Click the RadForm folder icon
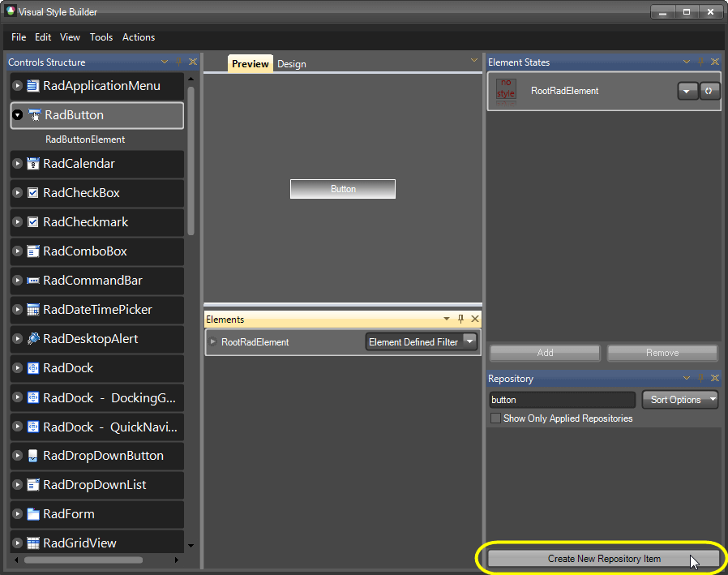 [33, 514]
